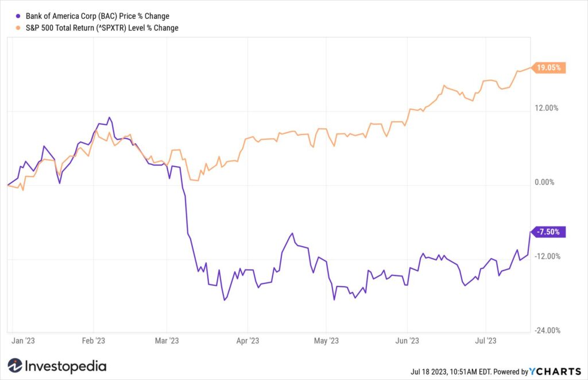
Task: Click the Mar '23 axis label
Action: (x=167, y=341)
